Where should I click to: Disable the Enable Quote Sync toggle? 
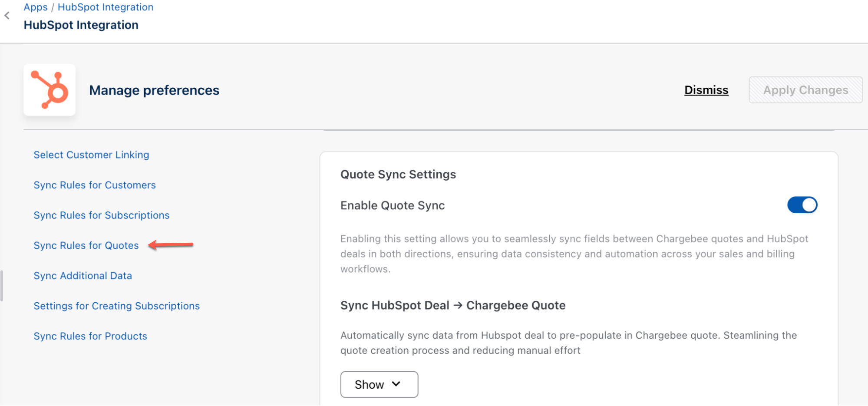coord(802,205)
